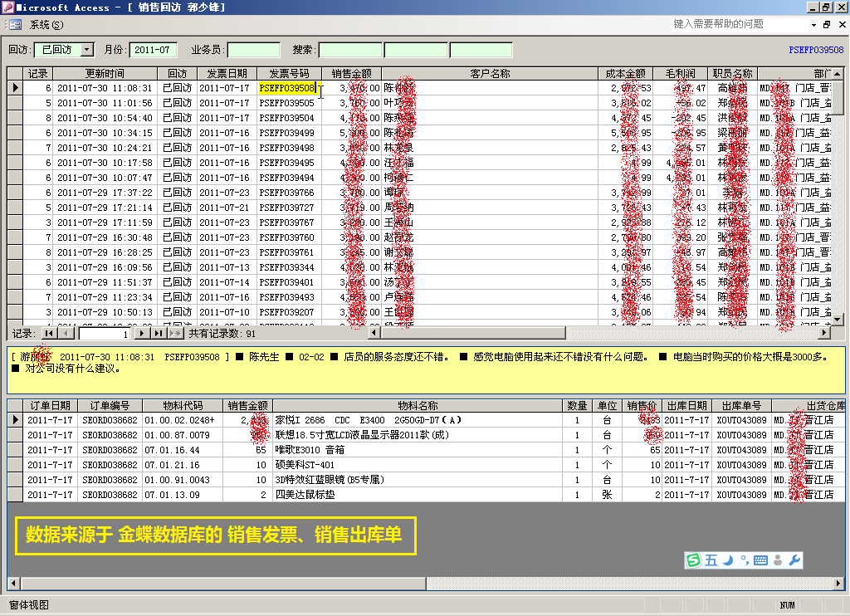The image size is (850, 616).
Task: Toggle the moon half-width mode icon
Action: [x=727, y=560]
